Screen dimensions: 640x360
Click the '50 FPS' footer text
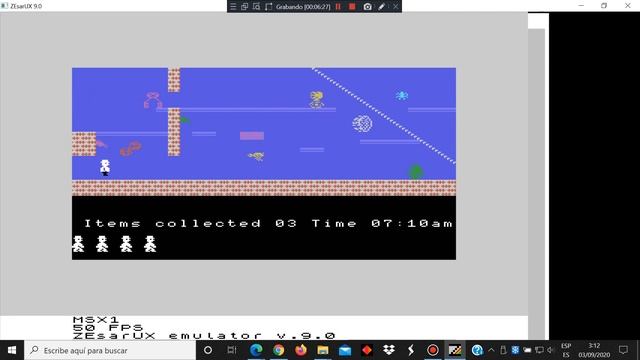[x=108, y=327]
